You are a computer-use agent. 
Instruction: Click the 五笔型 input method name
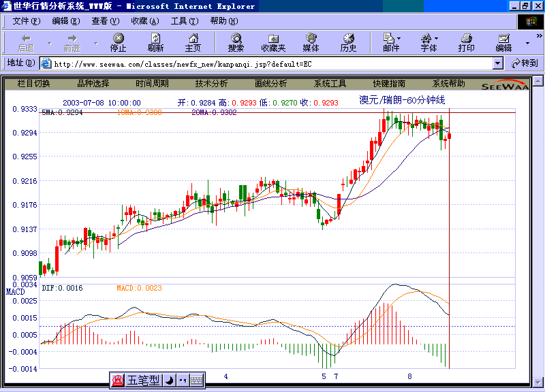(143, 380)
